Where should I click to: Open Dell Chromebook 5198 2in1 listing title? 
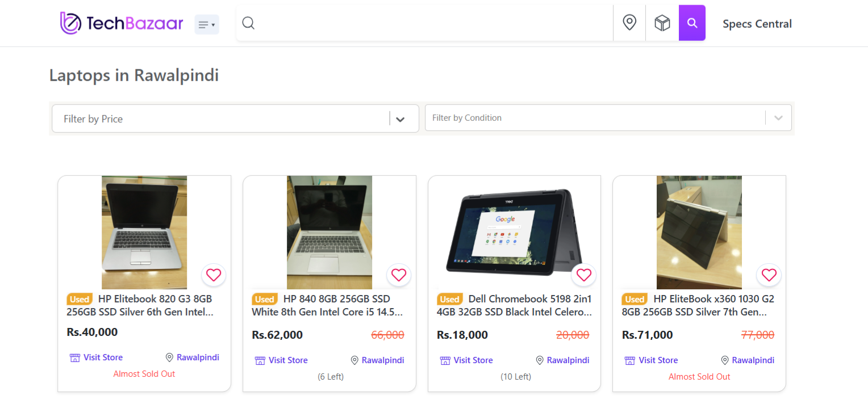coord(515,305)
